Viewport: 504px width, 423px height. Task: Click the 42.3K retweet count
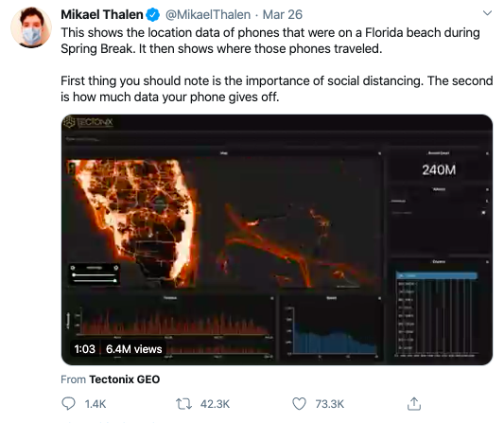215,404
